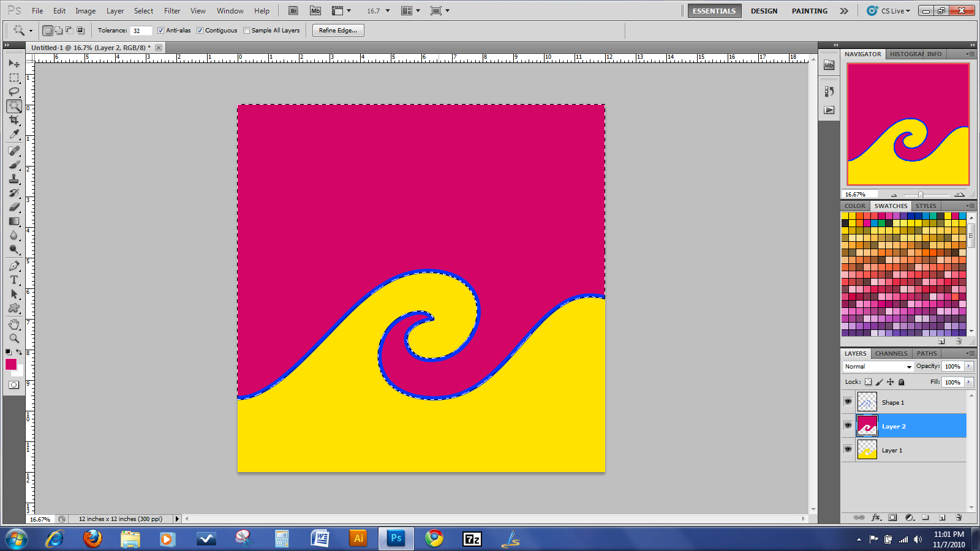The height and width of the screenshot is (551, 980).
Task: Open the Layers panel options menu
Action: (970, 353)
